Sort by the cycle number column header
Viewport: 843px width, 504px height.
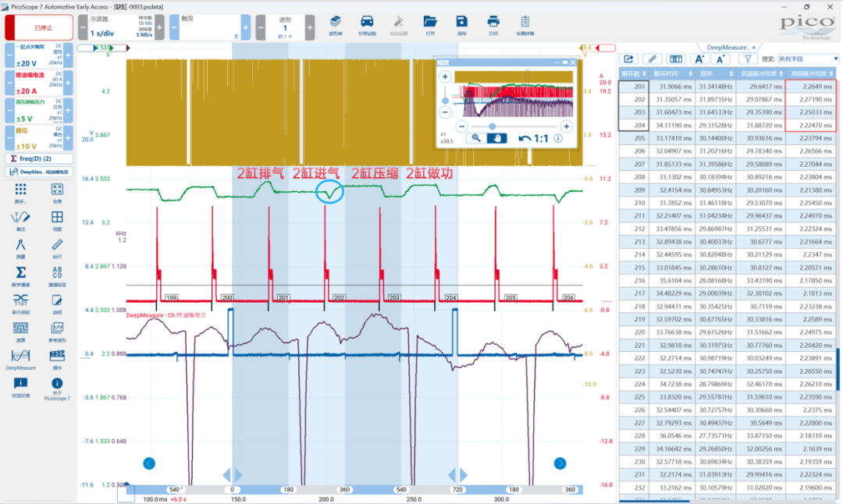coord(633,73)
